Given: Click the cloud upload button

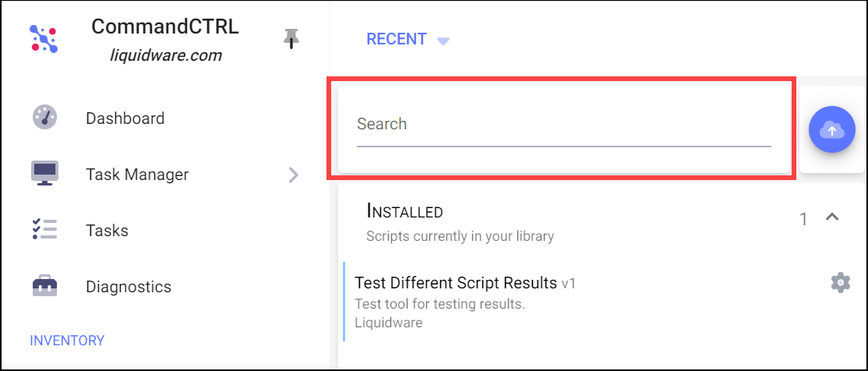Looking at the screenshot, I should pos(831,129).
